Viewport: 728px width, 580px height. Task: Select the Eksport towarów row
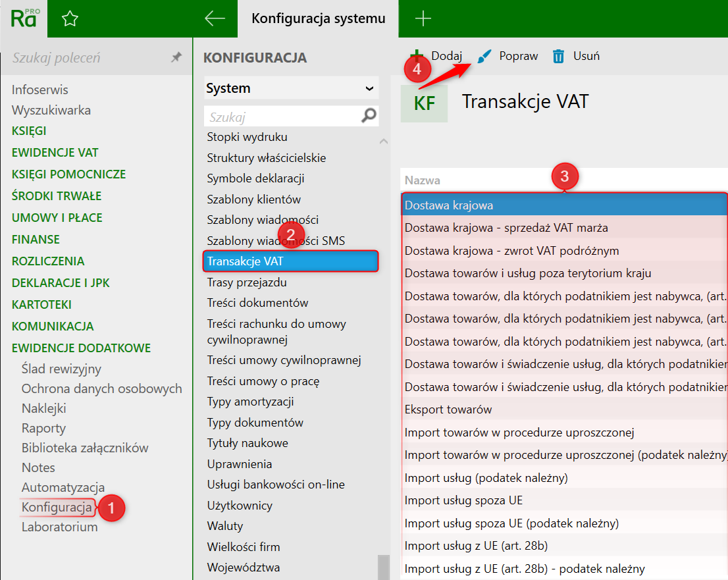(448, 409)
